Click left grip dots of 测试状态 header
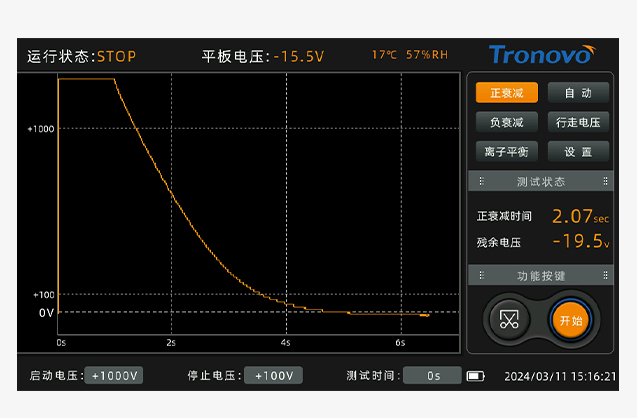637x418 pixels. [x=481, y=181]
